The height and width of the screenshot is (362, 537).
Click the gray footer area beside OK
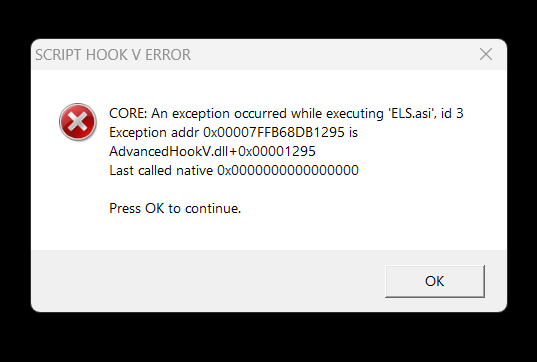(205, 281)
